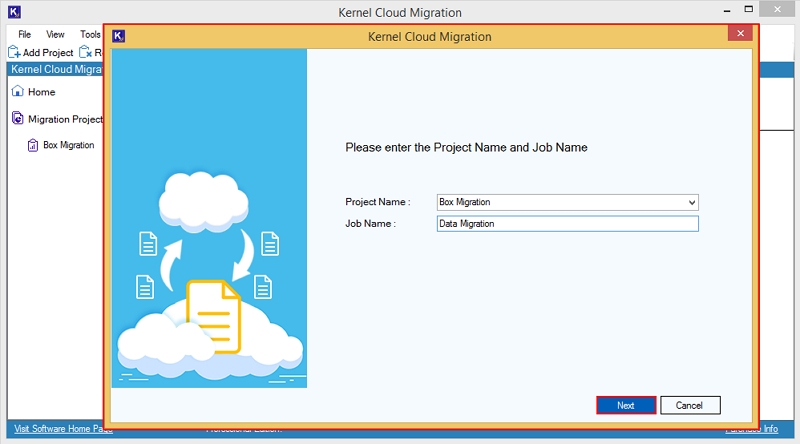Select Migration Project in the sidebar tree
Image resolution: width=800 pixels, height=444 pixels.
[65, 119]
